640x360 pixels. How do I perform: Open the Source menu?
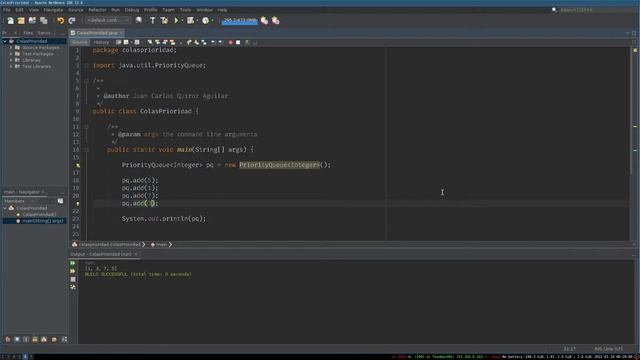pos(76,10)
